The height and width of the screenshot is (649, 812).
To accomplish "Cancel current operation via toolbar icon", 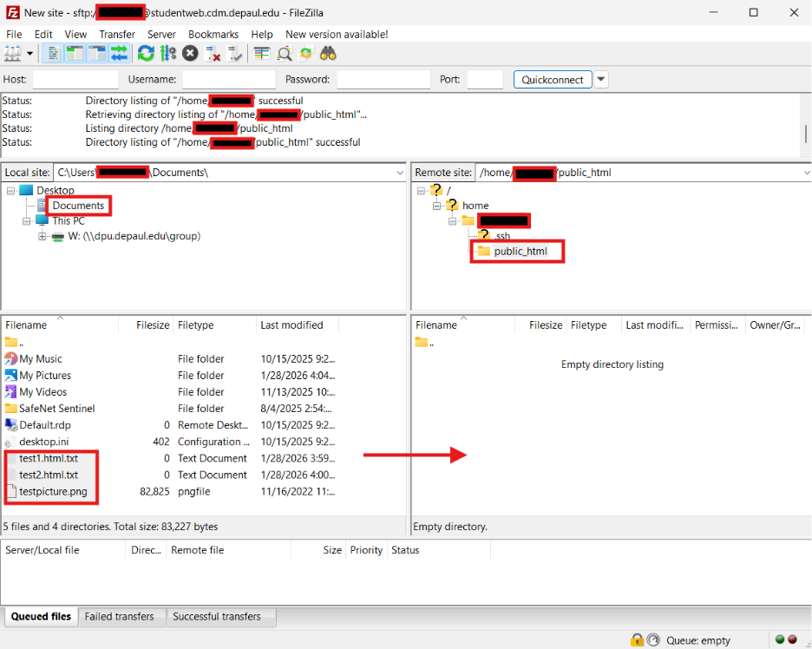I will coord(190,54).
